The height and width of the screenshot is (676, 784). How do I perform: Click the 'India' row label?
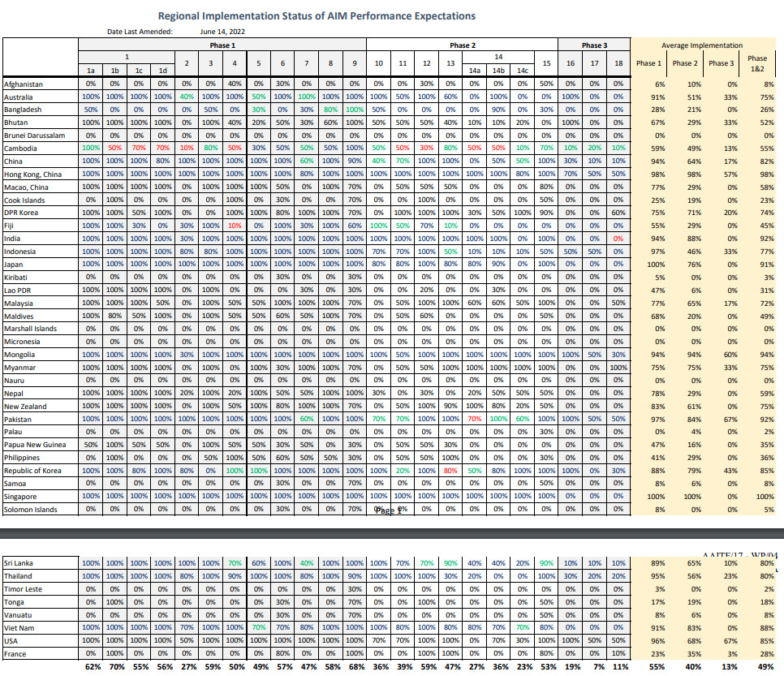point(12,239)
